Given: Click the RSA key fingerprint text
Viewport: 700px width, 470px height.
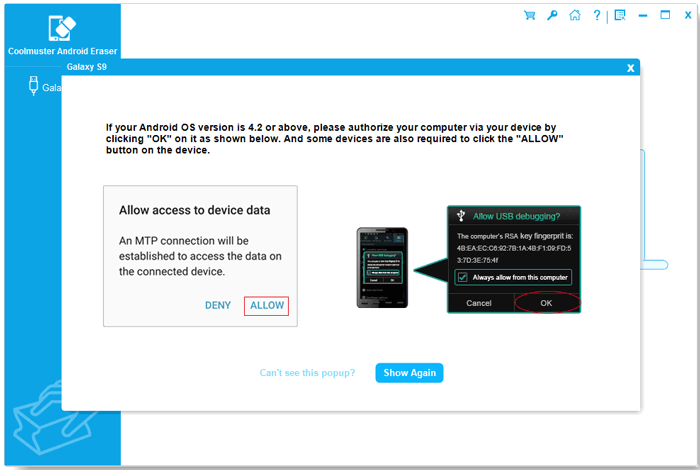Looking at the screenshot, I should tap(514, 248).
